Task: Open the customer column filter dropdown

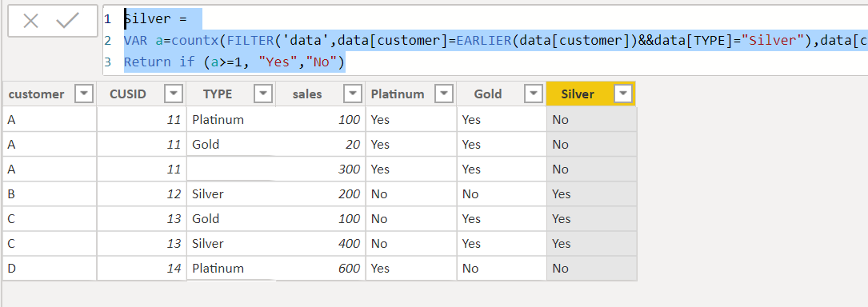Action: [83, 94]
